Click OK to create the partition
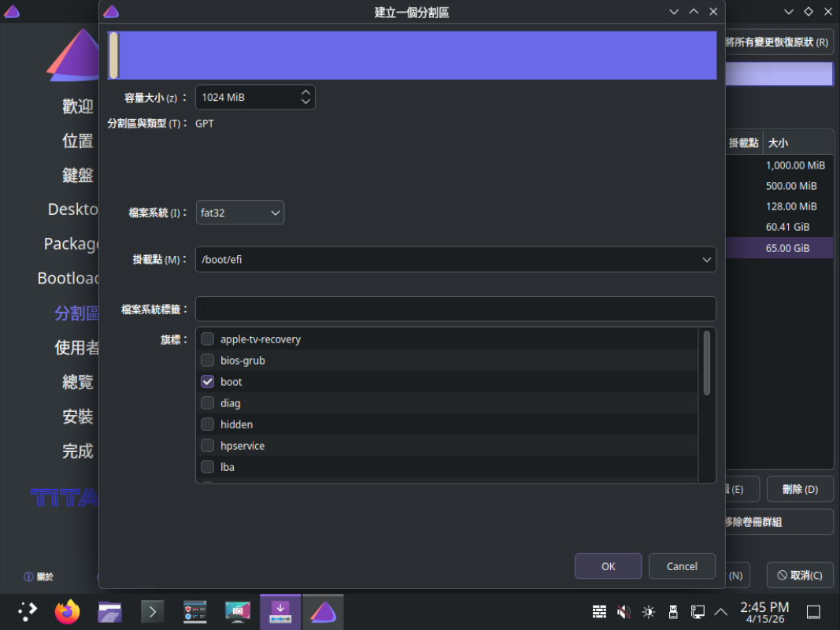Viewport: 840px width, 630px height. (x=608, y=566)
